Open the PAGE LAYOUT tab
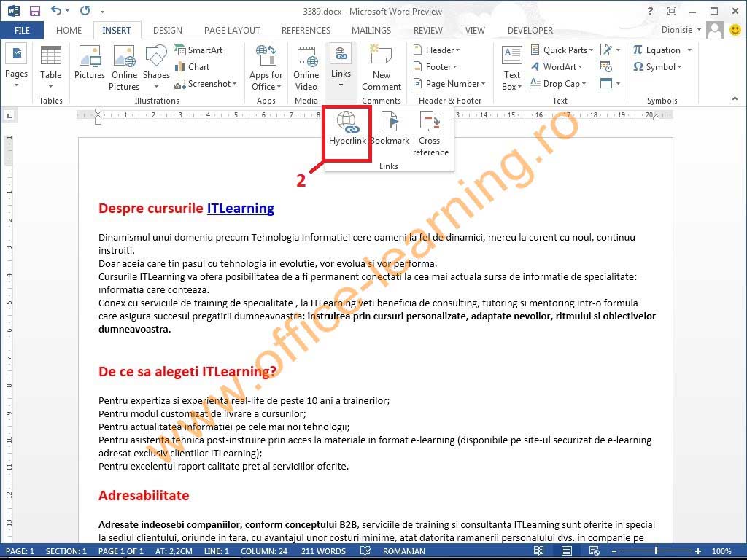This screenshot has width=747, height=560. point(232,31)
